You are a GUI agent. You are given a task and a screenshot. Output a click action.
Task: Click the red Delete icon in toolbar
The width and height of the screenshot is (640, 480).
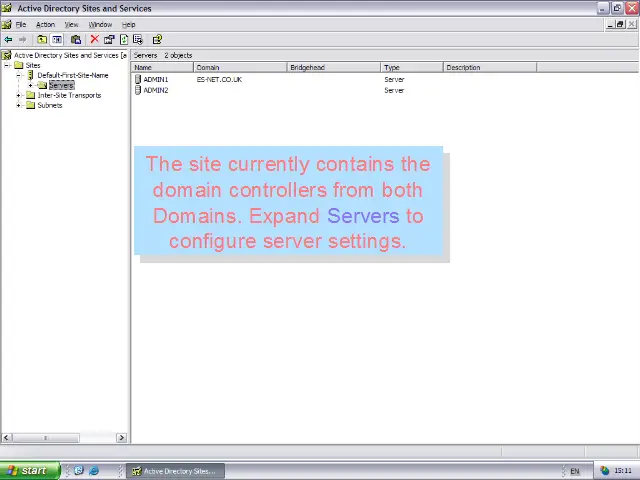pyautogui.click(x=94, y=40)
